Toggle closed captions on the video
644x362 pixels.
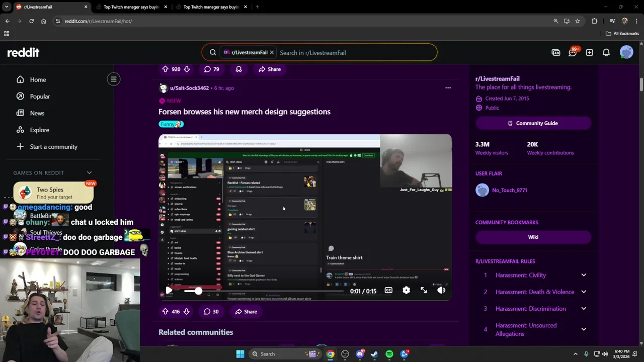coord(388,291)
